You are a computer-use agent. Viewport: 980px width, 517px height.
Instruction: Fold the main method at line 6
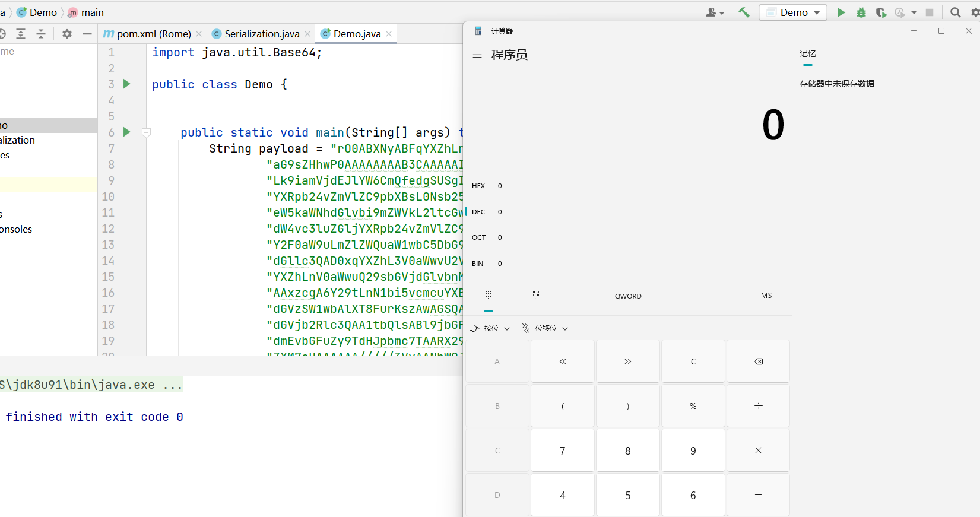pyautogui.click(x=147, y=133)
